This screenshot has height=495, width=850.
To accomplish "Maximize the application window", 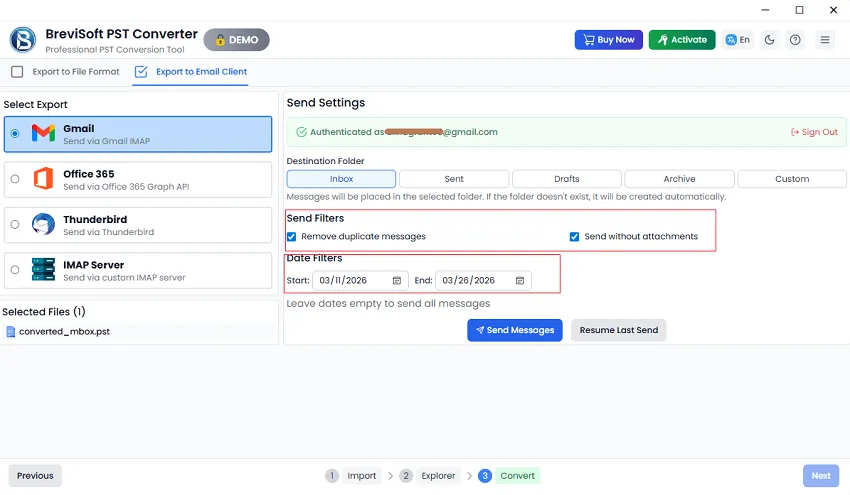I will coord(800,10).
